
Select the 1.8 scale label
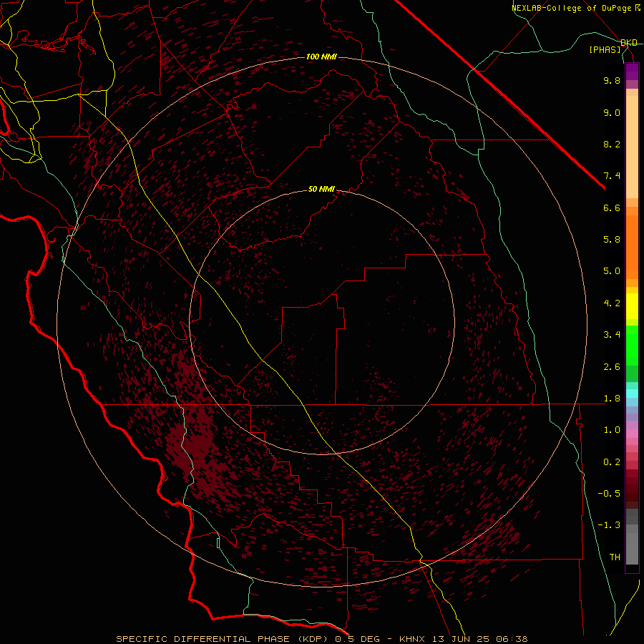pyautogui.click(x=612, y=399)
